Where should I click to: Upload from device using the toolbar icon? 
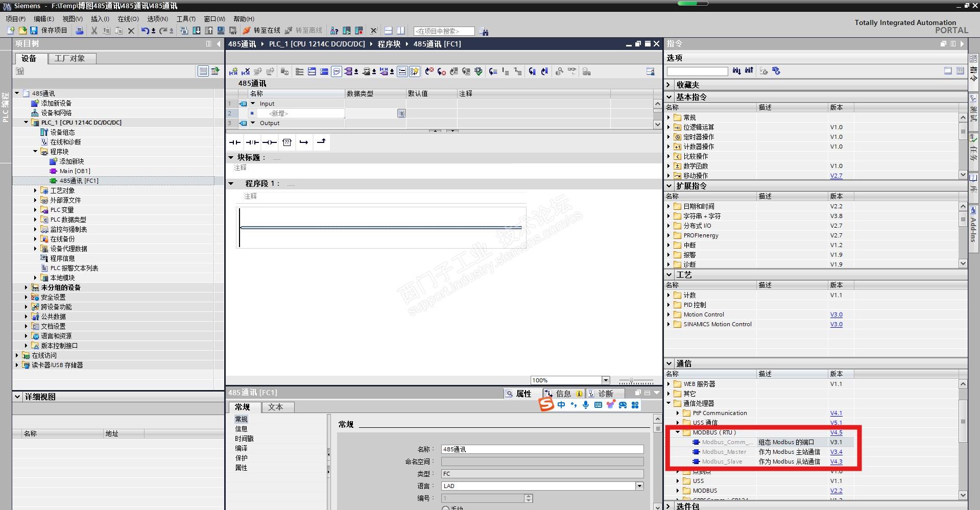click(209, 31)
